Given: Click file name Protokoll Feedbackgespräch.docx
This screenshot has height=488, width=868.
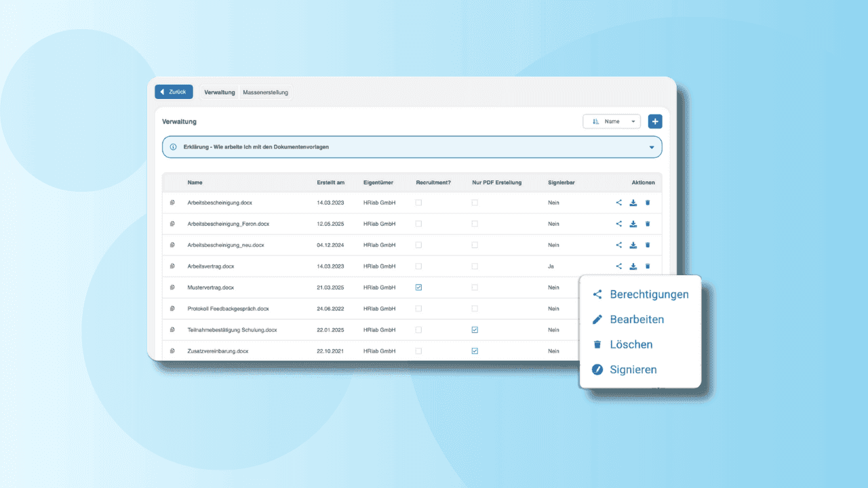Looking at the screenshot, I should tap(229, 308).
